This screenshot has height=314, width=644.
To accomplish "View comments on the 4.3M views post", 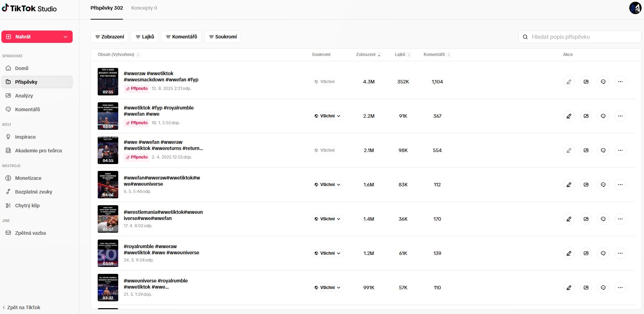I will tap(603, 82).
